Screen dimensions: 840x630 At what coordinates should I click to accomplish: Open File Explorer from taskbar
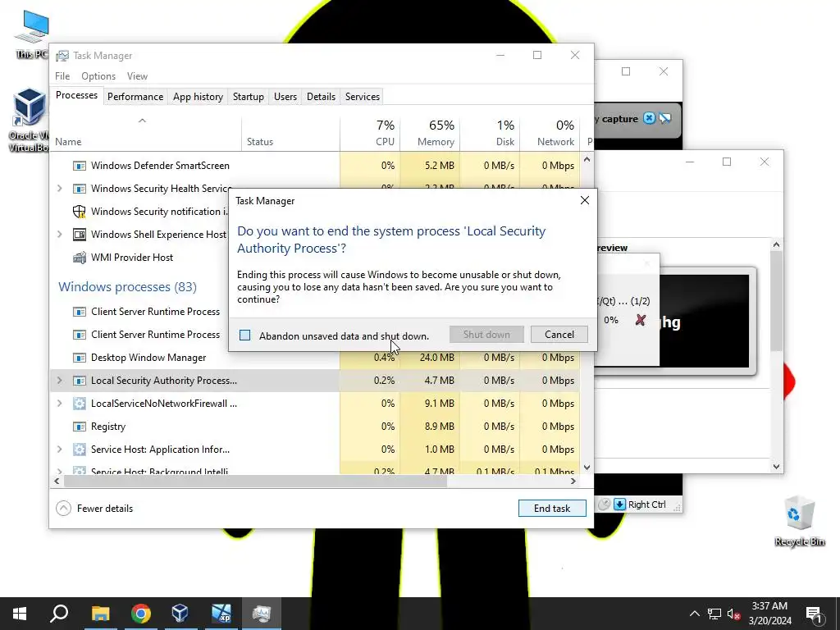click(x=100, y=614)
